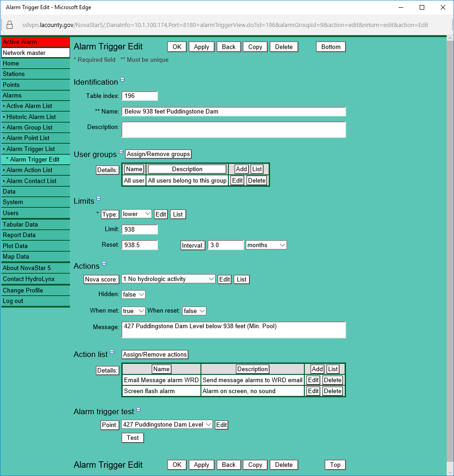Collapse the Alarm trigger test section
This screenshot has width=454, height=476.
point(138,410)
